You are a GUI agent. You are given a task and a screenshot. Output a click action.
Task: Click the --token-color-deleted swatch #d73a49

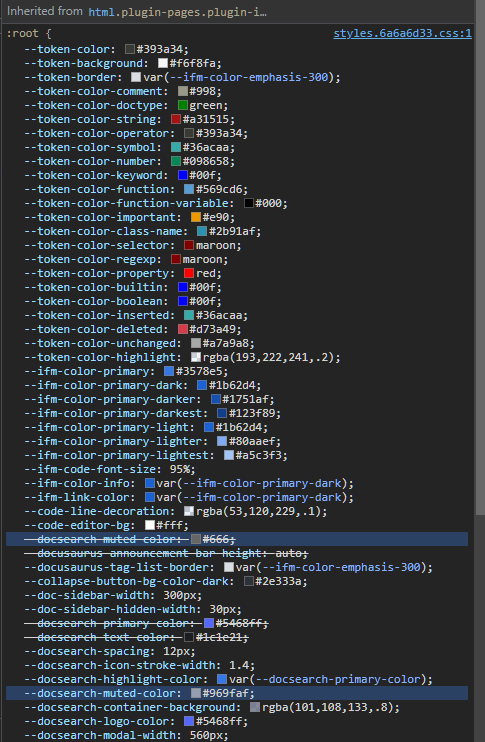[183, 329]
